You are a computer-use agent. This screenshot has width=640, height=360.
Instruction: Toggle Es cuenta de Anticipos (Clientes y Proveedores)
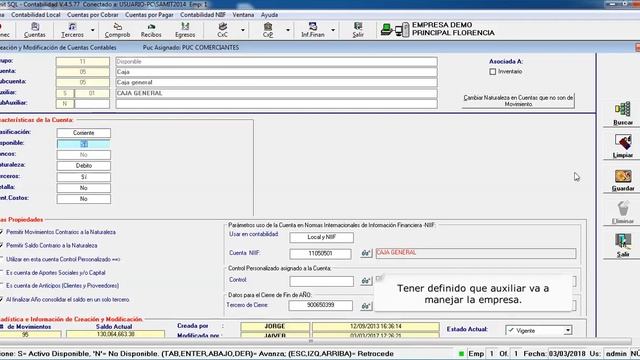coord(2,285)
